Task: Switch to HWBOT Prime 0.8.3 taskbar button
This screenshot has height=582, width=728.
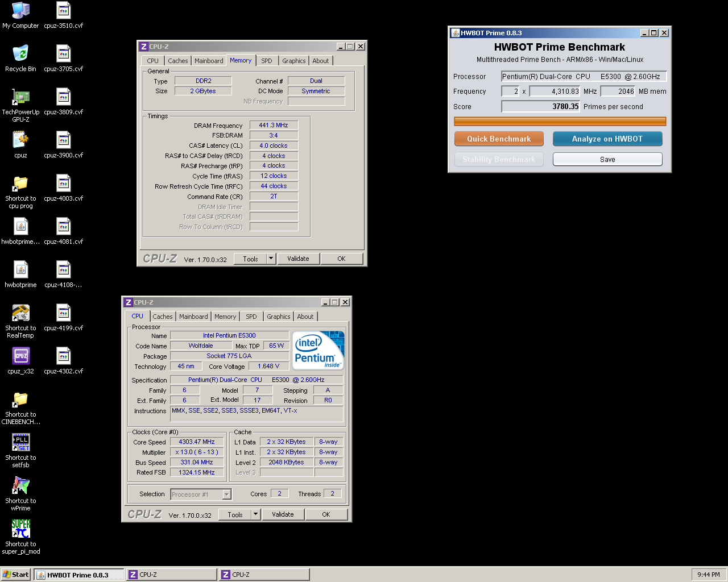Action: [78, 575]
